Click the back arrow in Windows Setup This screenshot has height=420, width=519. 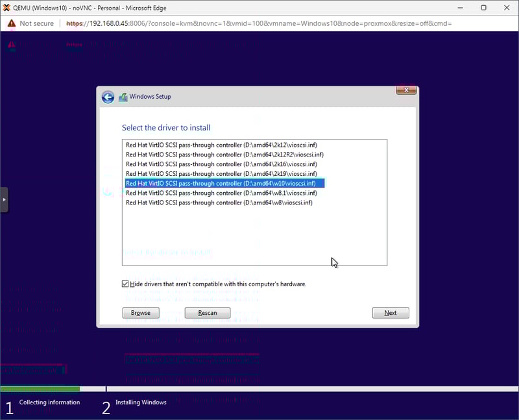(108, 97)
